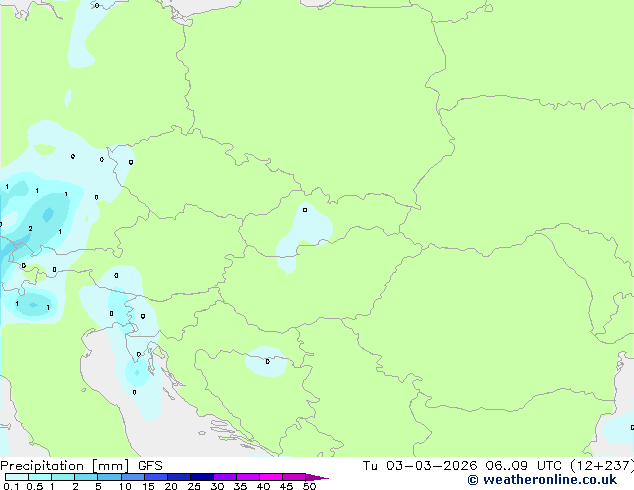
Task: Click the legend scale label '50'
Action: tap(309, 486)
